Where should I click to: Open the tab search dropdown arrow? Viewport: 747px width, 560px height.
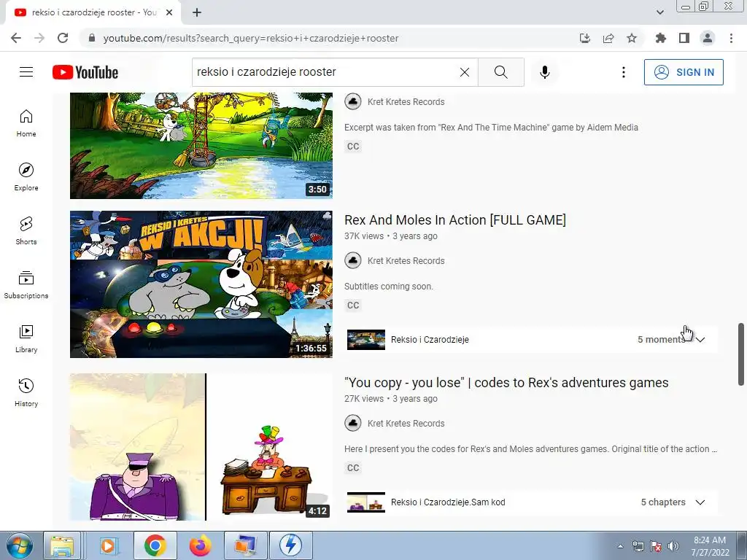(x=659, y=12)
